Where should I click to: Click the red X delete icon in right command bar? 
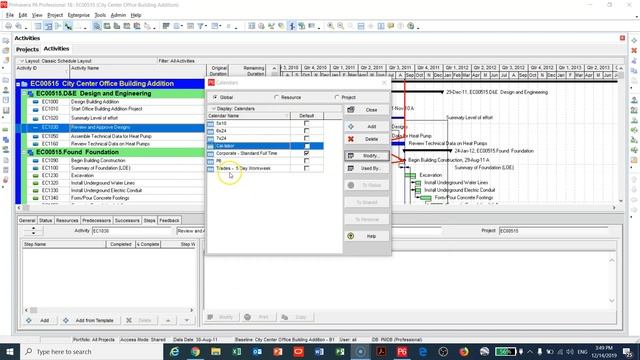tap(634, 51)
